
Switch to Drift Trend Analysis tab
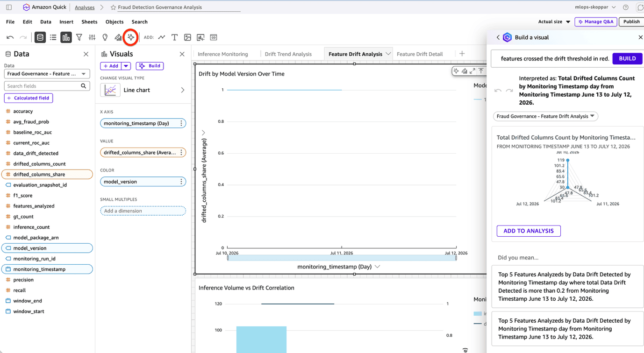click(288, 54)
